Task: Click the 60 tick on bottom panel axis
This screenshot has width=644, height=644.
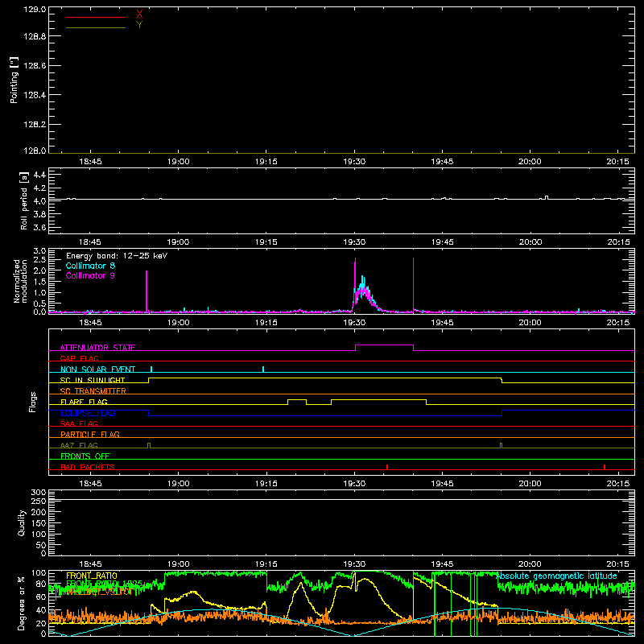Action: 41,597
